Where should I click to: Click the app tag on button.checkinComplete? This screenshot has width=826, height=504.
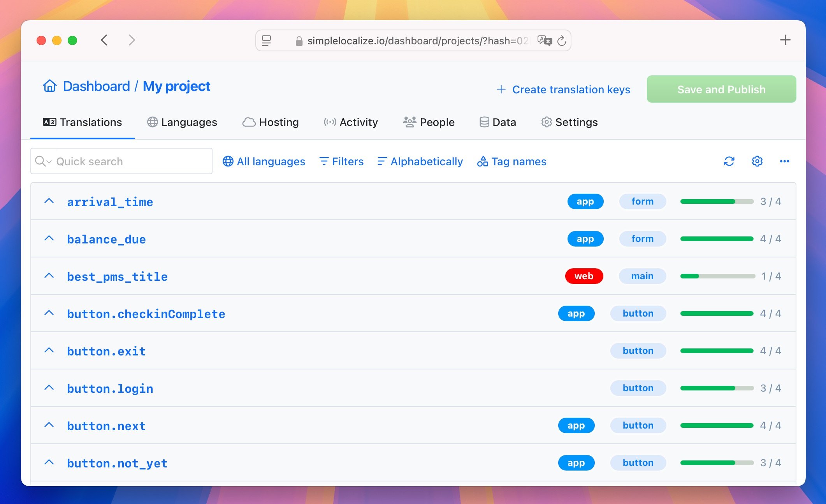(x=576, y=313)
